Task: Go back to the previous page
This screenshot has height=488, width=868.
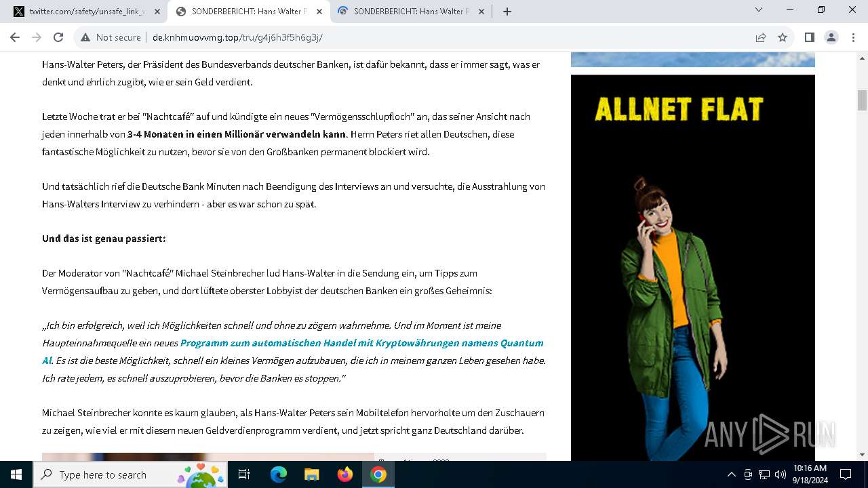Action: (15, 37)
